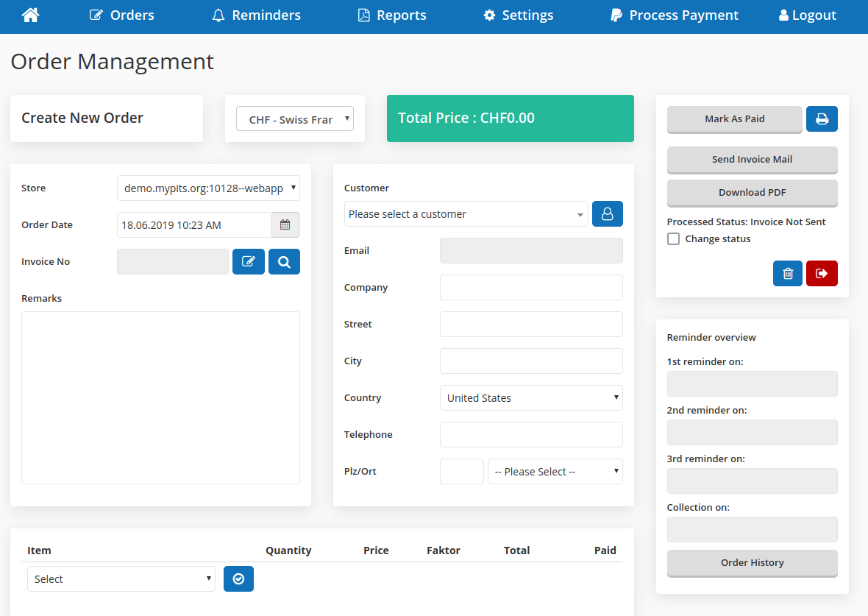This screenshot has width=868, height=616.
Task: Click the red exit arrow icon button
Action: pos(822,274)
